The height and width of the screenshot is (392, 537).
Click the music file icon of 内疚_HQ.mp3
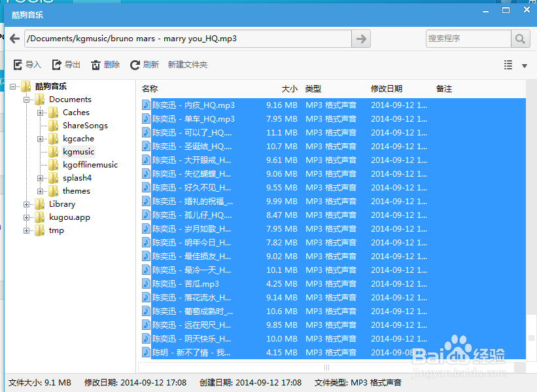pos(147,105)
